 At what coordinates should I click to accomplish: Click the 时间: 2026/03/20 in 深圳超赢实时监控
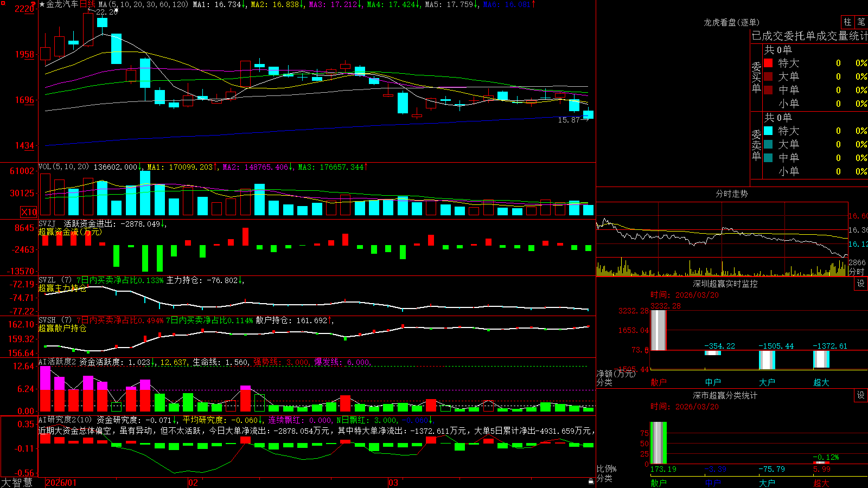click(x=685, y=295)
